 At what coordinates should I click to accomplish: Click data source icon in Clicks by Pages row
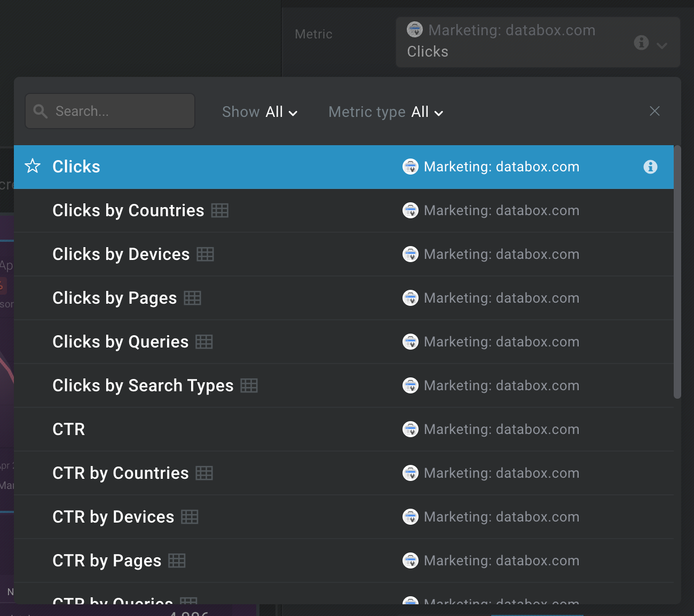[411, 298]
